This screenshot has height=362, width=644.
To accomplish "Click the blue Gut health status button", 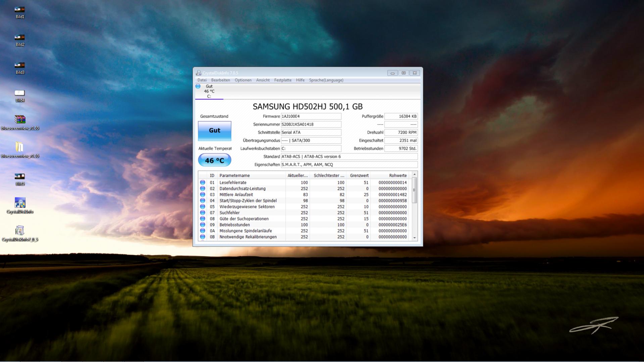I will 214,131.
